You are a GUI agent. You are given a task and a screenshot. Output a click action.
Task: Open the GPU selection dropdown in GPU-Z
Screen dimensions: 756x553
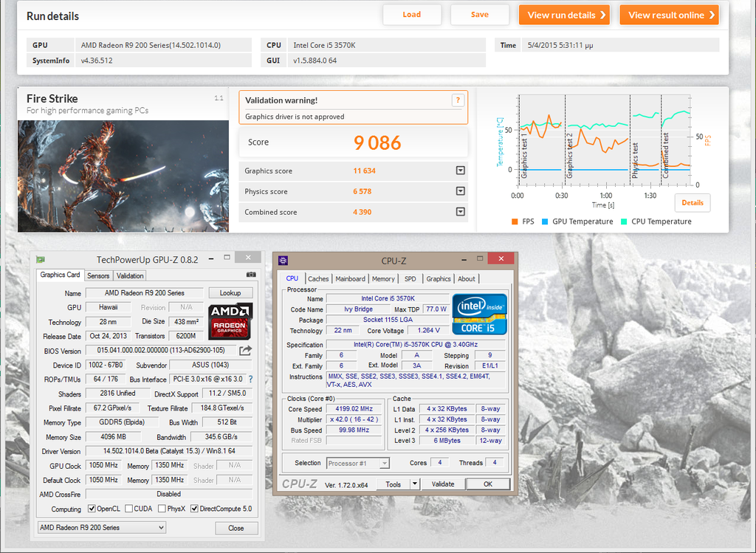click(x=102, y=528)
